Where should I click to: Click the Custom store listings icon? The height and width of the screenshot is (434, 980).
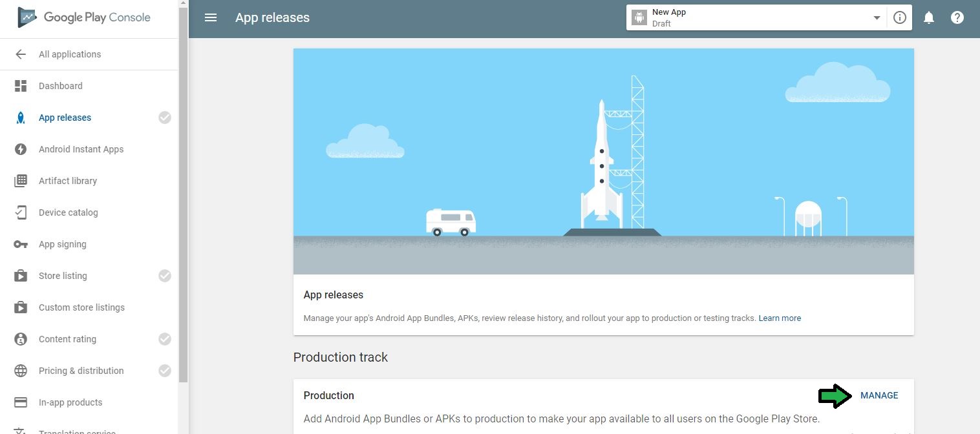(21, 307)
